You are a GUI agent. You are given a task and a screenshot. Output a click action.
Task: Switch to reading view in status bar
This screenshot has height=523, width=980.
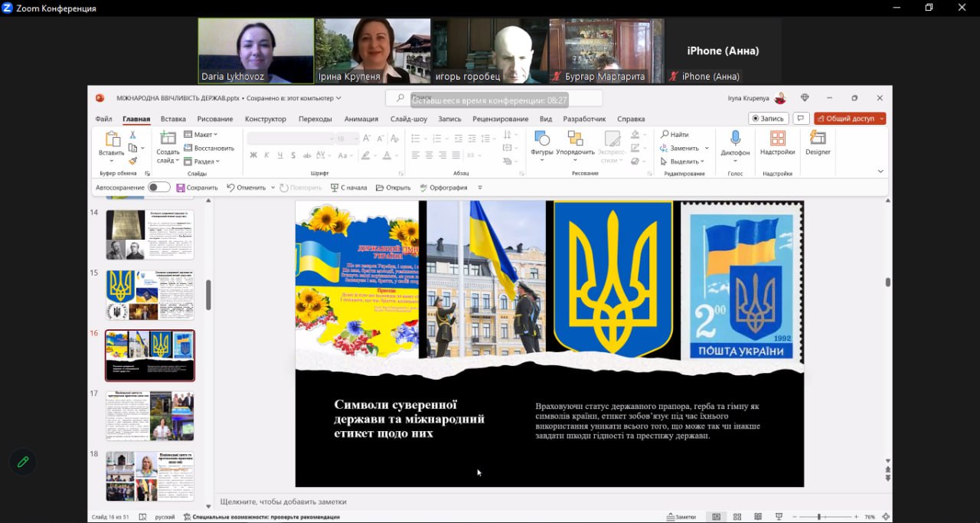click(757, 517)
